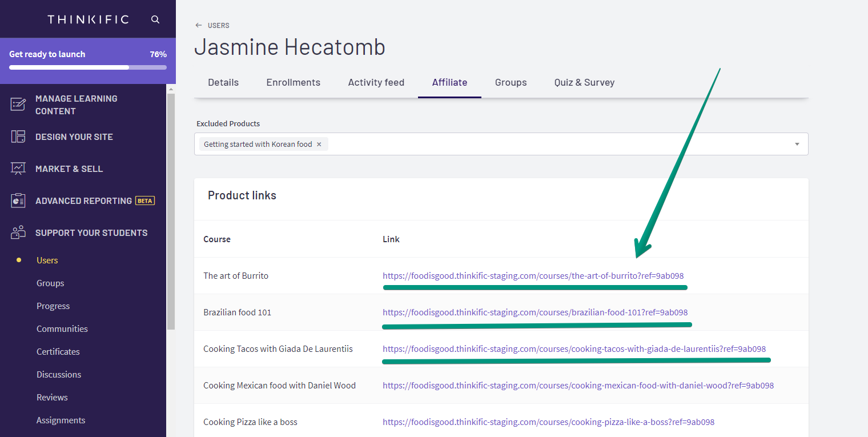Screen dimensions: 868x437
Task: Click the Market & Sell icon
Action: [18, 169]
